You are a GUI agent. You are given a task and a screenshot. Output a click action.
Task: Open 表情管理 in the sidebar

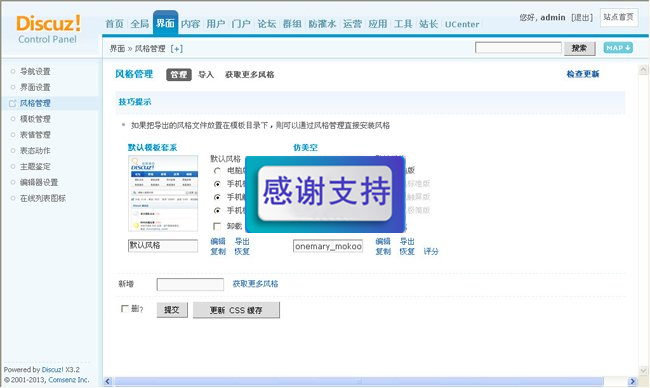35,135
